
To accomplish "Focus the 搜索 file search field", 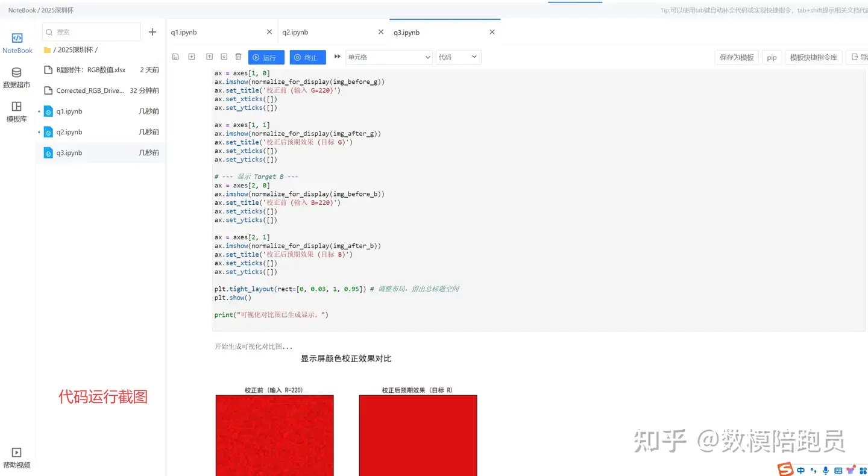I will click(91, 32).
